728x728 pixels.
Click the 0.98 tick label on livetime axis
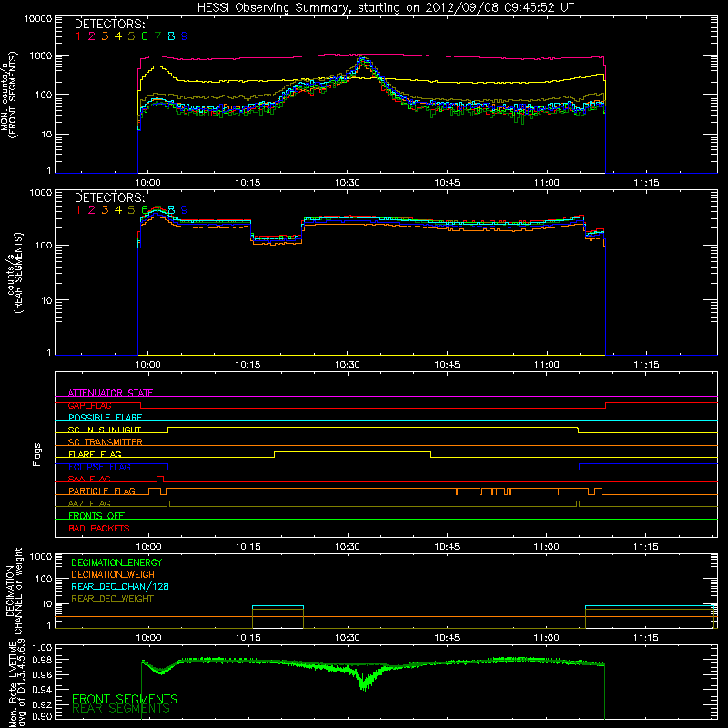(x=42, y=661)
